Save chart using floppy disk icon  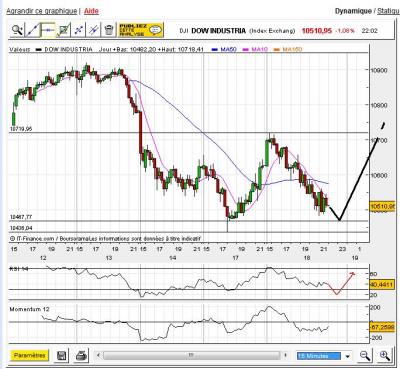(61, 356)
